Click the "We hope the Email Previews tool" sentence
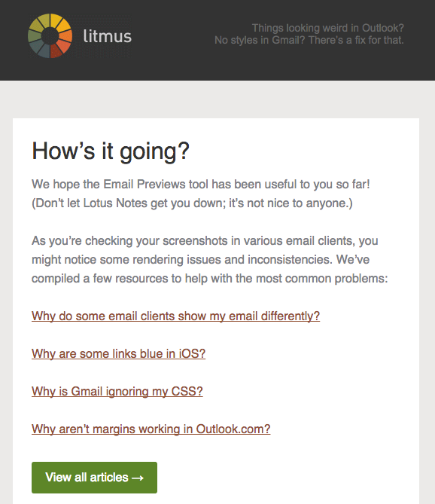This screenshot has width=435, height=504. [201, 184]
